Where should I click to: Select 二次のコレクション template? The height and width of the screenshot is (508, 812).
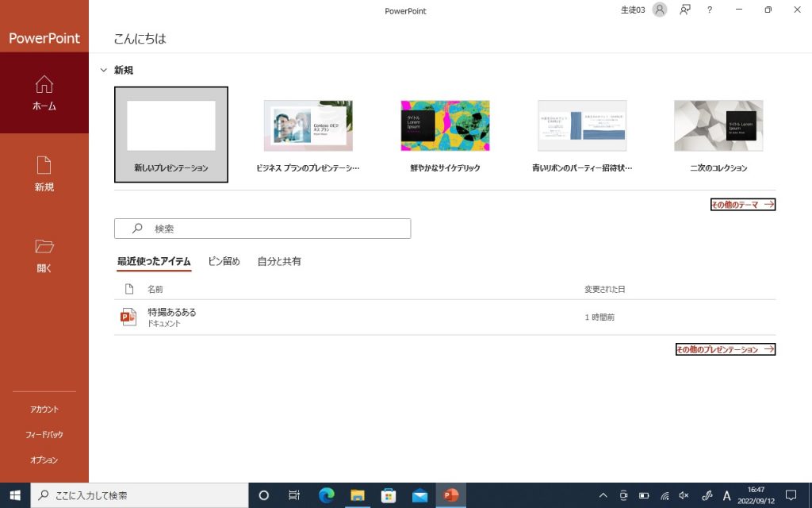[718, 135]
